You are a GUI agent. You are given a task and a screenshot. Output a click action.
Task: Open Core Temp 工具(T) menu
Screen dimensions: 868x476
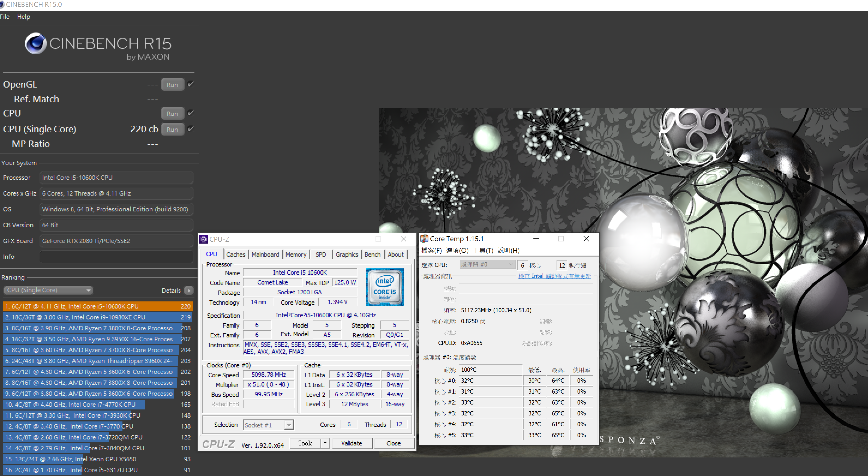(x=483, y=250)
